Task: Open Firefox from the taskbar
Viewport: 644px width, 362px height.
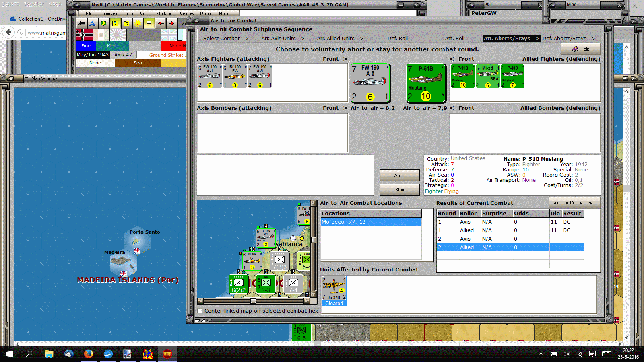Action: click(88, 354)
